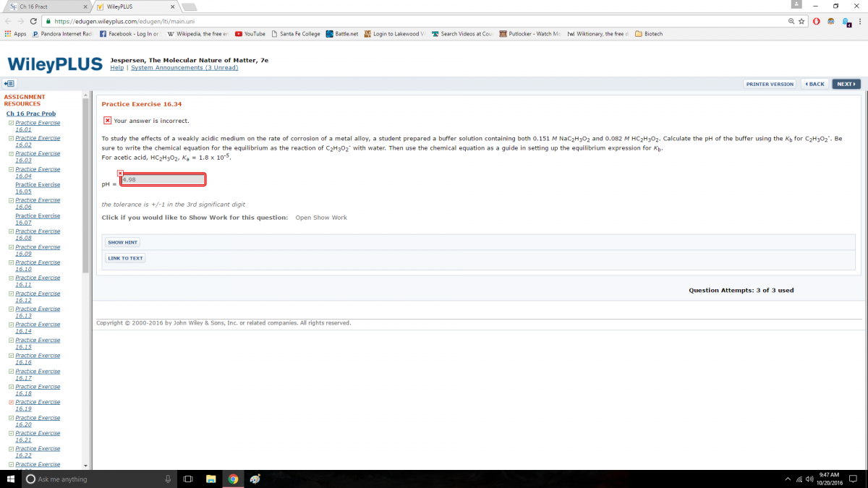Go to NEXT question
868x488 pixels.
[846, 84]
